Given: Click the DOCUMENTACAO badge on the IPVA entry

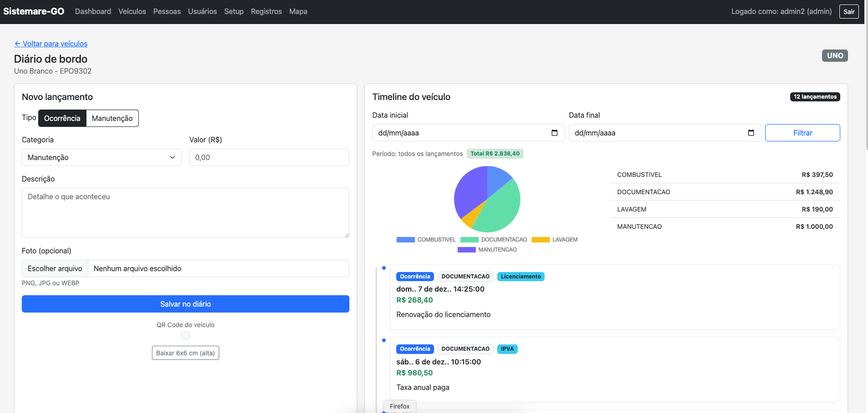Looking at the screenshot, I should coord(465,349).
